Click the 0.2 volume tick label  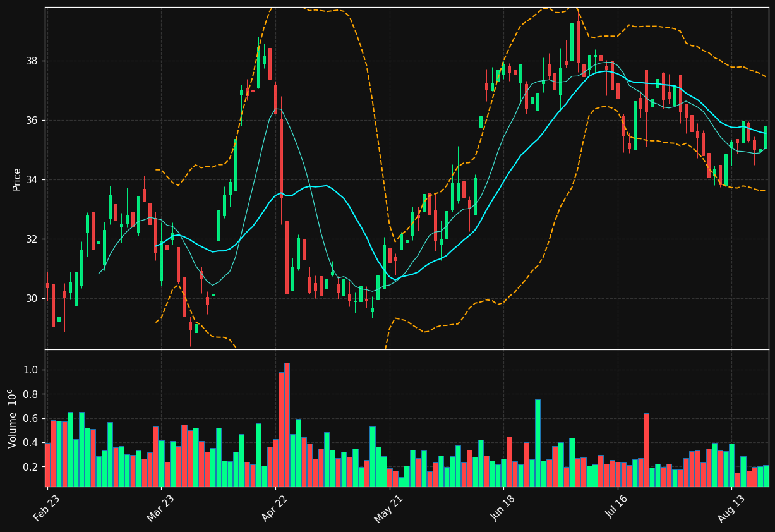click(x=32, y=467)
